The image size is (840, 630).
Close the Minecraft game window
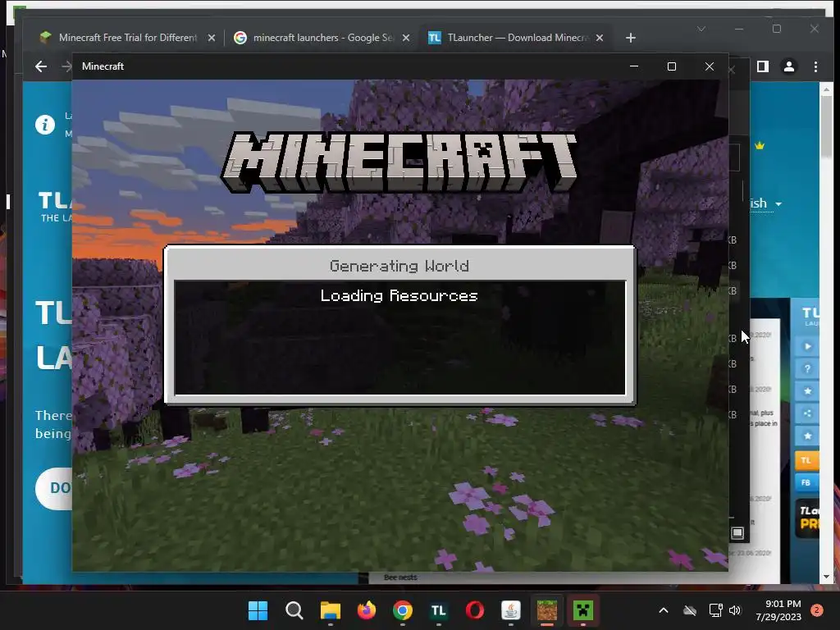pos(710,66)
